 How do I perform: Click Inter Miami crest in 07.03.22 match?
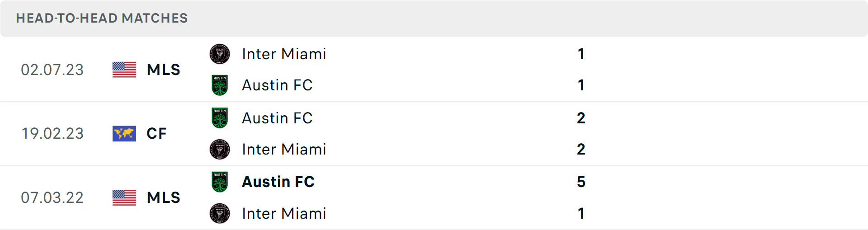[220, 214]
